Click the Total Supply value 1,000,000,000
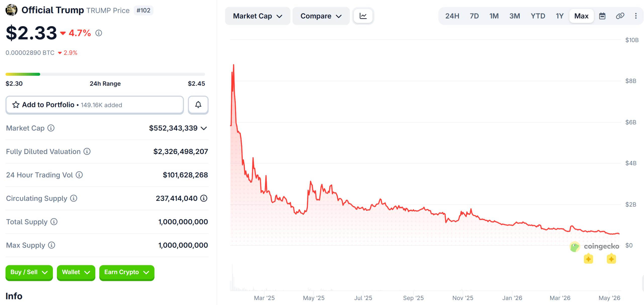 click(x=183, y=222)
